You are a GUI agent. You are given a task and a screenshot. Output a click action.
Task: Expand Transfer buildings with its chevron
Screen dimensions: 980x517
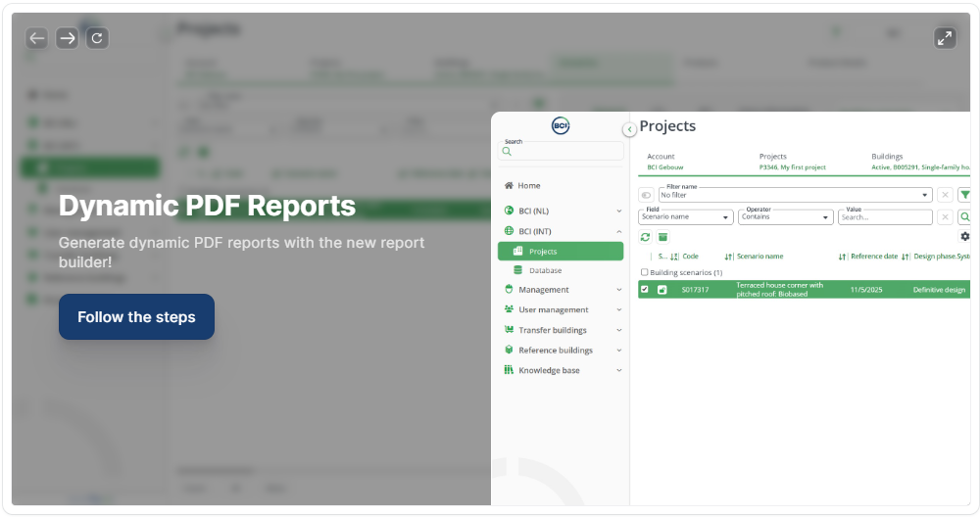coord(618,330)
